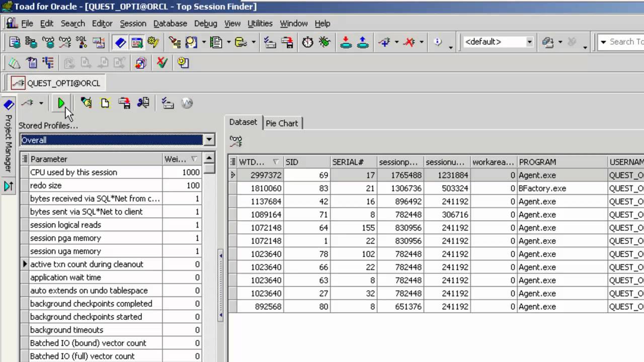Click the glasses icon under Dataset tab

click(x=236, y=141)
